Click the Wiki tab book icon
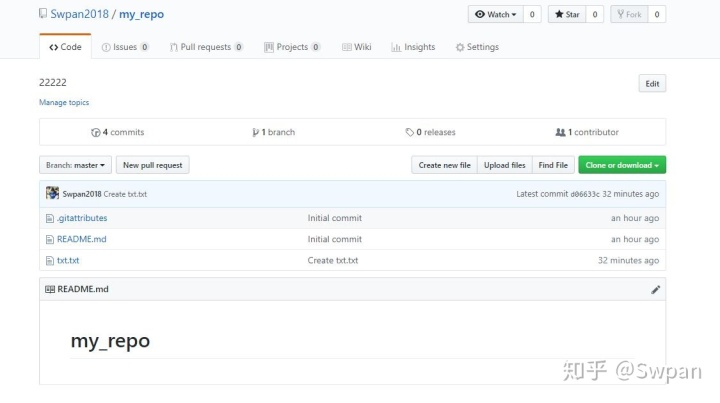This screenshot has height=403, width=720. (347, 47)
